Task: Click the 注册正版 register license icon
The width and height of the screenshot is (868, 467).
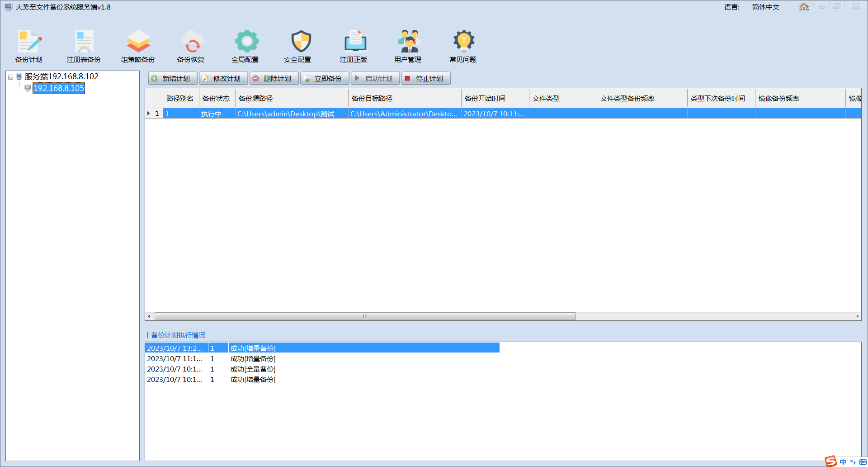Action: [354, 46]
